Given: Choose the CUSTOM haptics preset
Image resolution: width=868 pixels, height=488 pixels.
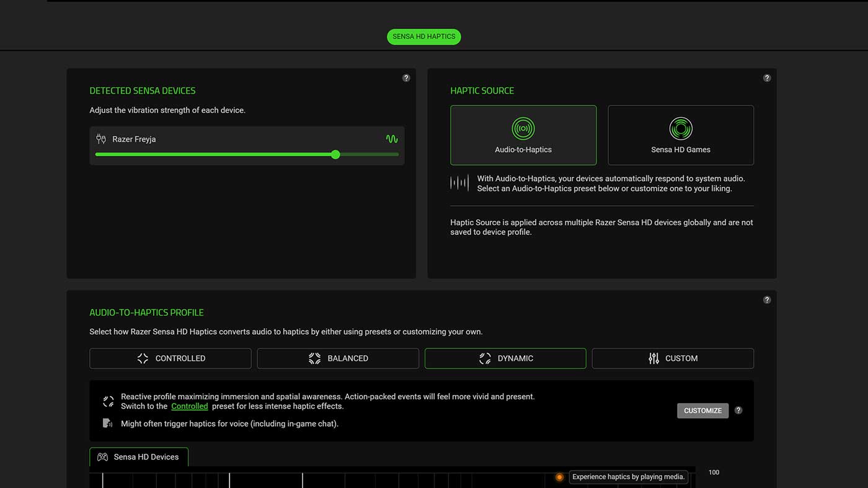Looking at the screenshot, I should (673, 358).
